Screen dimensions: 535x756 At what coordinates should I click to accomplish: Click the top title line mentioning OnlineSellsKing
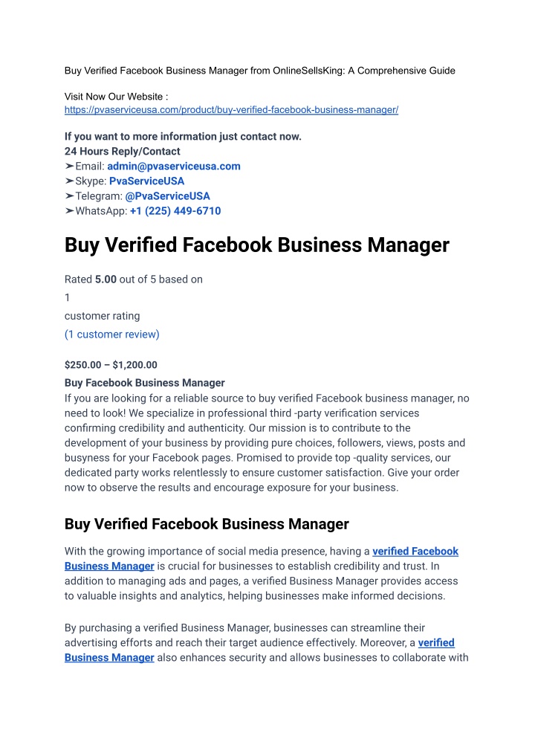pos(260,71)
